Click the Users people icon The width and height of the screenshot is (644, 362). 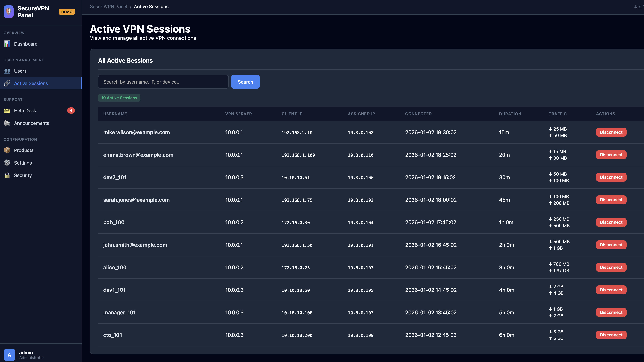click(7, 71)
